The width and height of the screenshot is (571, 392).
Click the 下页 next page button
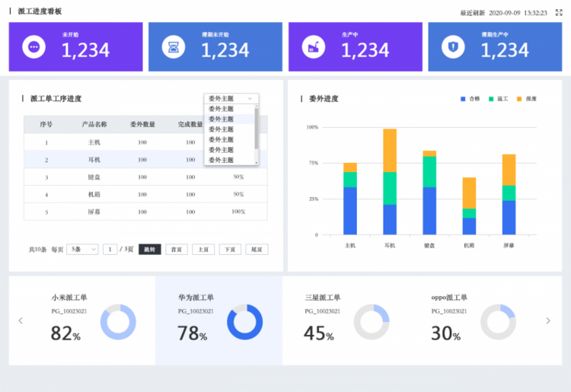[230, 249]
